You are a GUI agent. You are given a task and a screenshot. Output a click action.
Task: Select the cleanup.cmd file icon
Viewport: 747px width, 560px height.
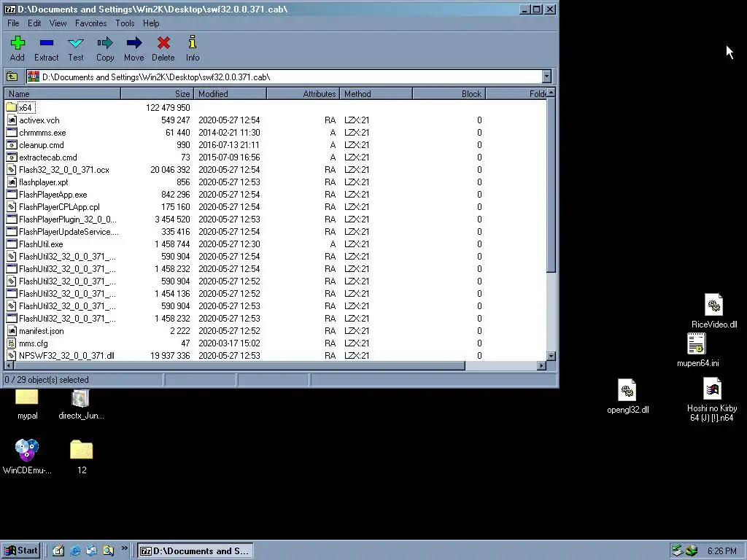[12, 145]
